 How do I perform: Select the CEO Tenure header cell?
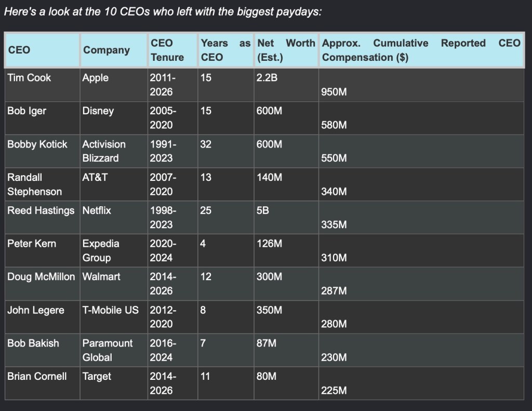[172, 50]
